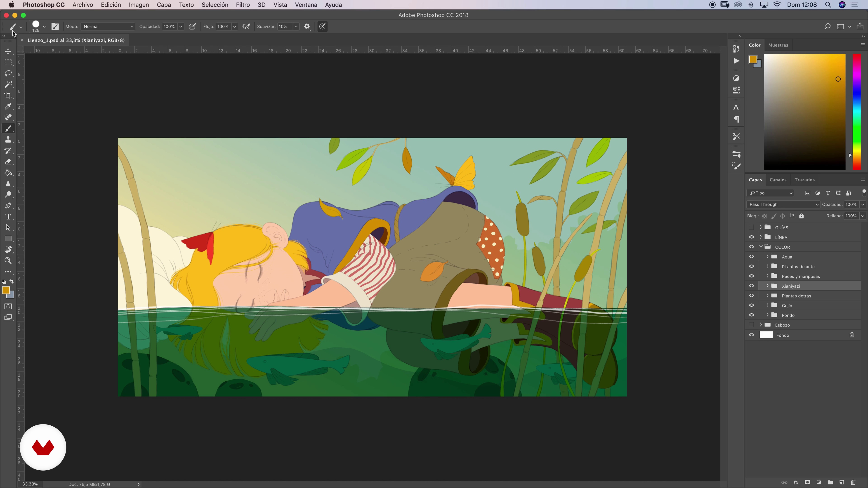Create a new group with folder icon
This screenshot has width=868, height=488.
[x=830, y=482]
